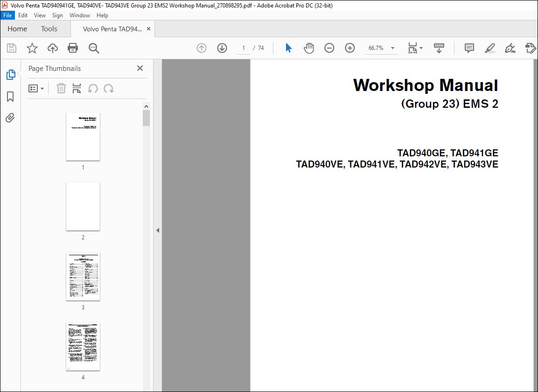538x392 pixels.
Task: Click 'TAD940GE, TAD941GE' text line
Action: click(447, 153)
